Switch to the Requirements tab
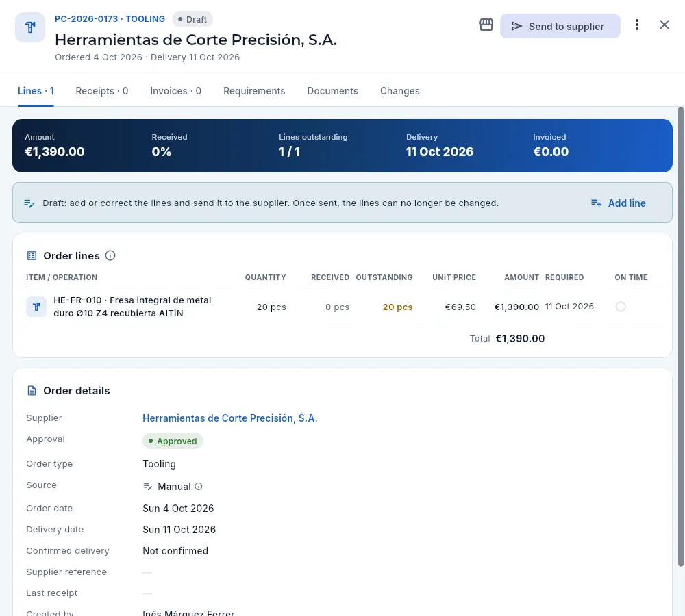Screen dimensions: 685x616 (x=254, y=91)
